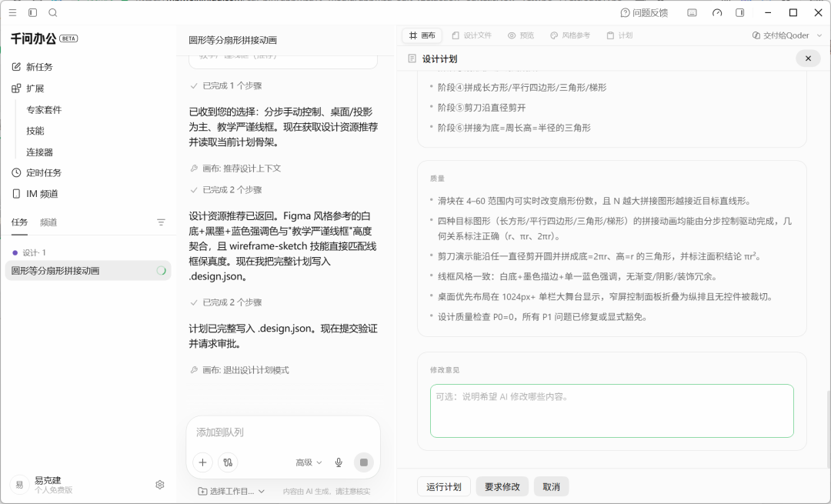Viewport: 831px width, 504px height.
Task: Click the task list filter icon
Action: point(161,222)
